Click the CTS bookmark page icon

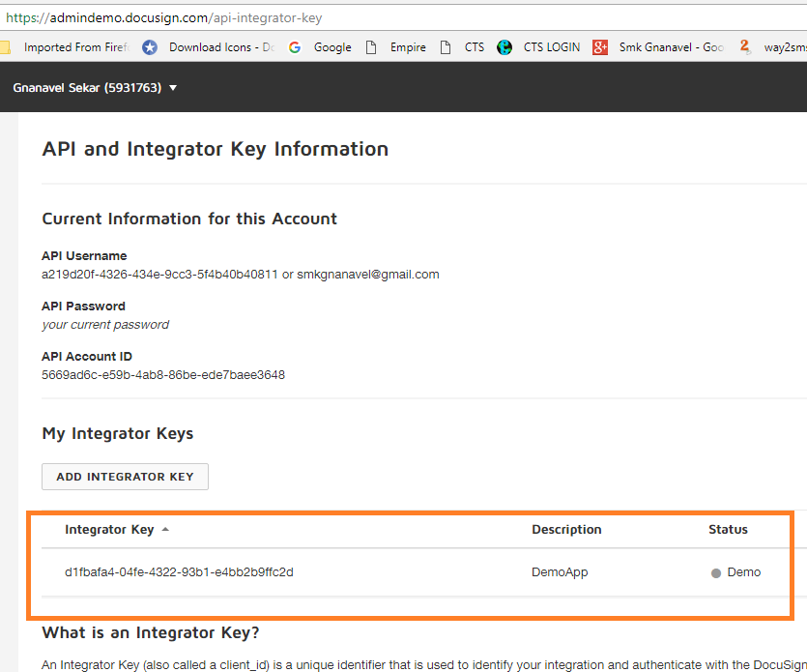[x=446, y=47]
